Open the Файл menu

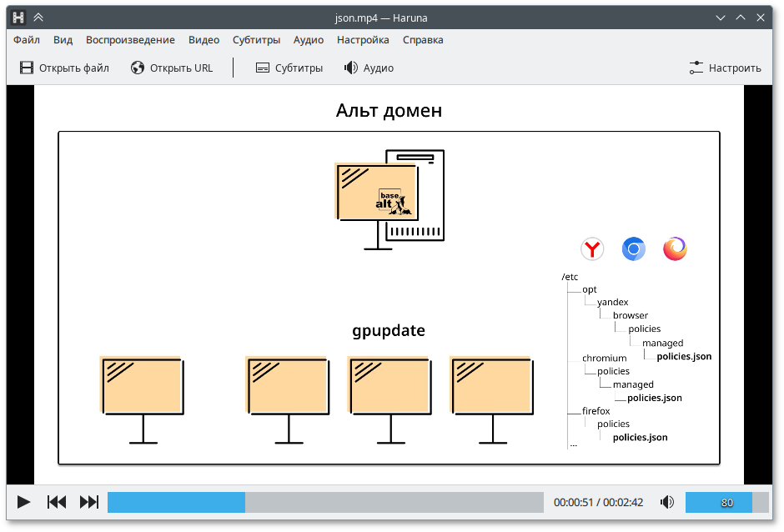pyautogui.click(x=27, y=40)
